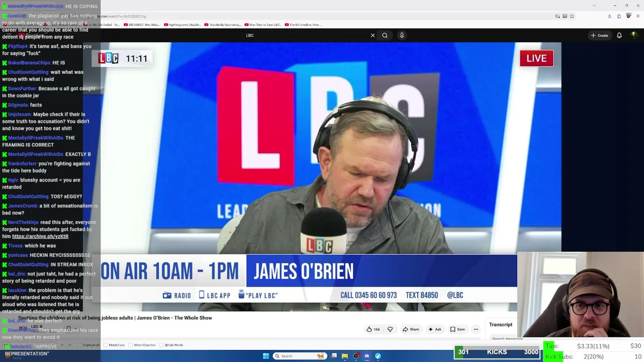Open the OBS icon on the taskbar
The width and height of the screenshot is (644, 362).
click(356, 356)
